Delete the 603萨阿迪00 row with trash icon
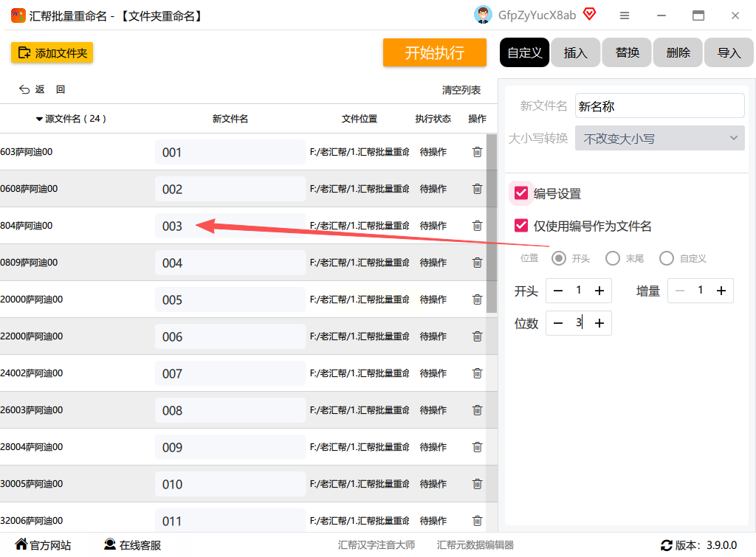This screenshot has height=557, width=756. (477, 152)
